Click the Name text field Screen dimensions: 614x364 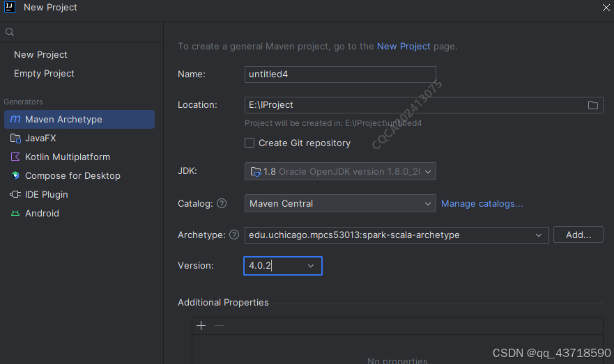[x=340, y=74]
